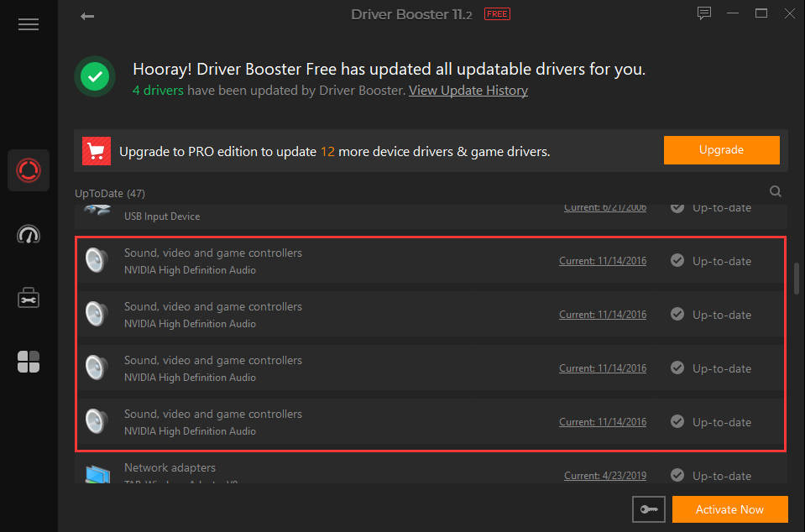Click the orange 12 count text
Screen dimensions: 805x532
[x=327, y=152]
